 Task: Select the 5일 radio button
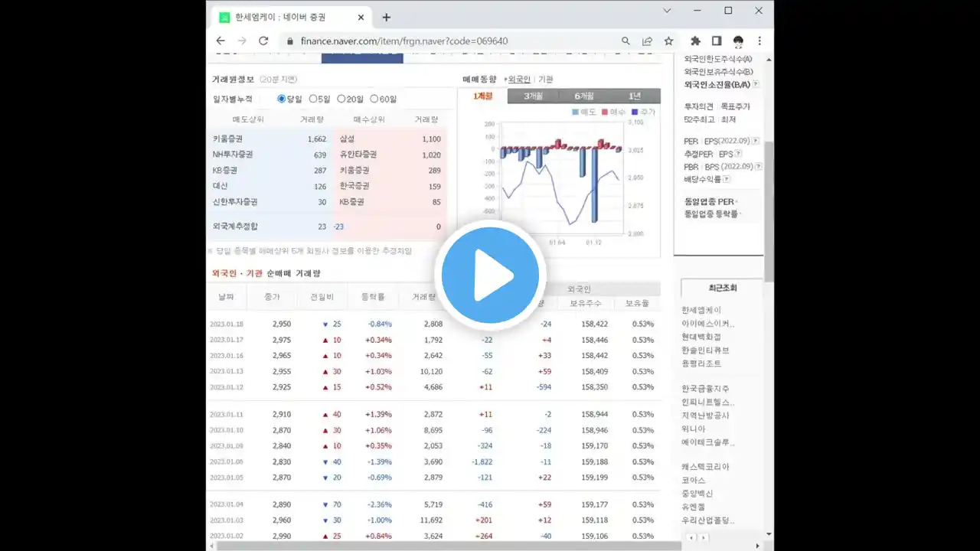pos(312,99)
